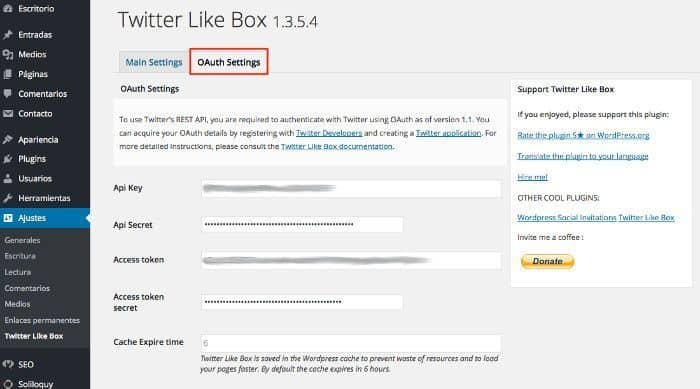This screenshot has width=700, height=389.
Task: Focus the Api Secret field
Action: click(x=302, y=224)
